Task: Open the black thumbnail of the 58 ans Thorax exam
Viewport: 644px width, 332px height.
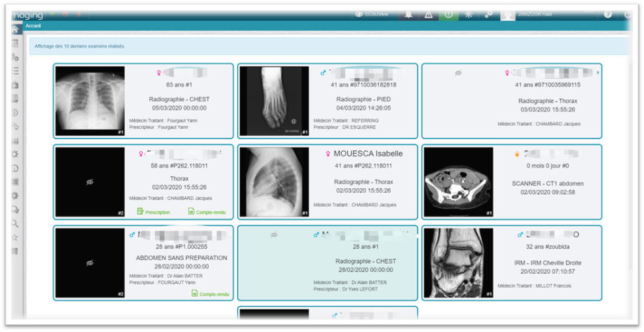Action: pyautogui.click(x=90, y=182)
